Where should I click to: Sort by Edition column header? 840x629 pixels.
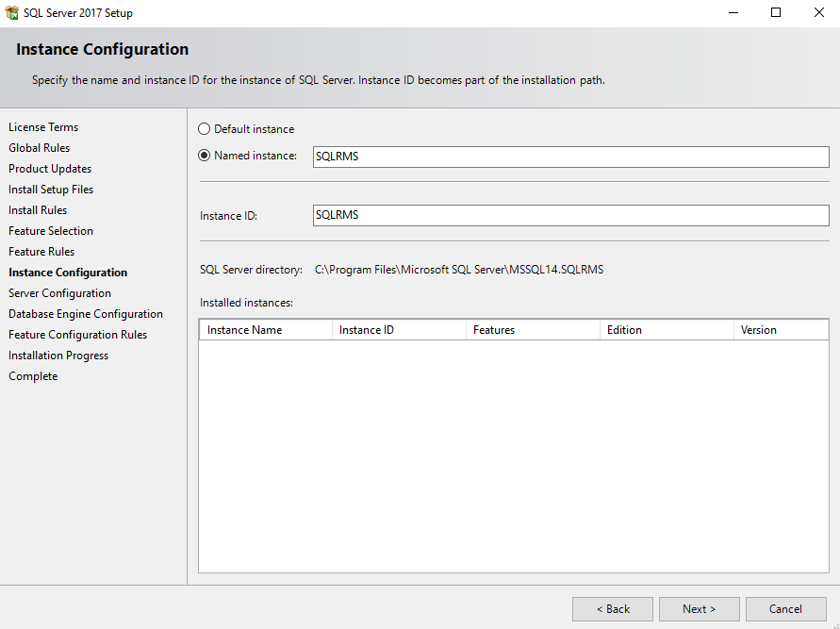[x=667, y=330]
